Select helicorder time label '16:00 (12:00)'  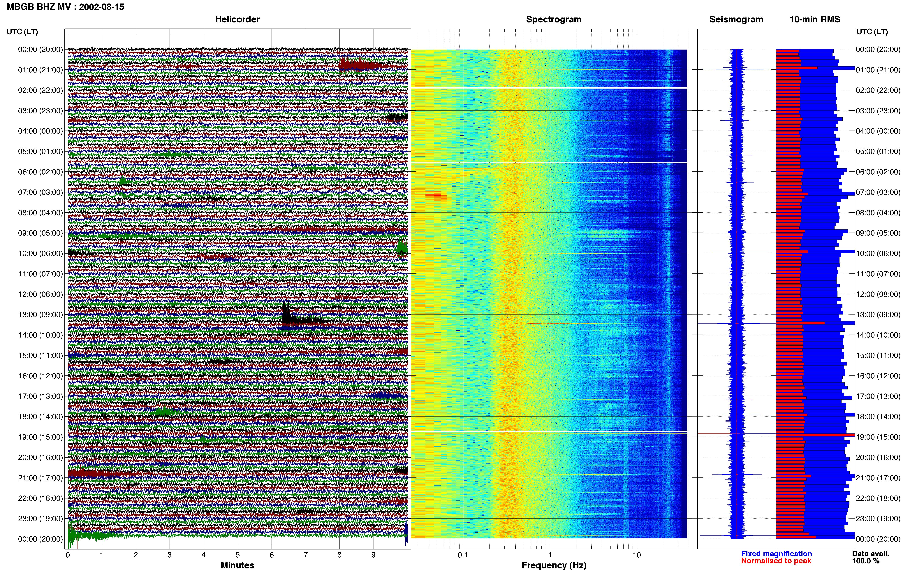tap(41, 376)
